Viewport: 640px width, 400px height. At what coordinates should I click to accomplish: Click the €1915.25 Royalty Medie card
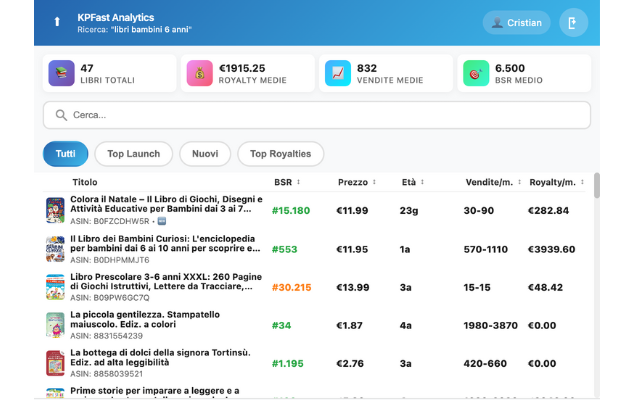248,73
